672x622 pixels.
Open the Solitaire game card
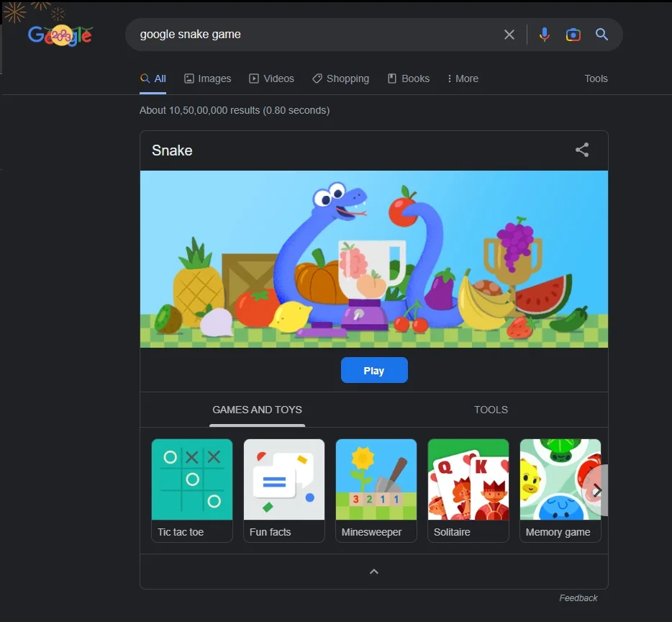click(468, 490)
